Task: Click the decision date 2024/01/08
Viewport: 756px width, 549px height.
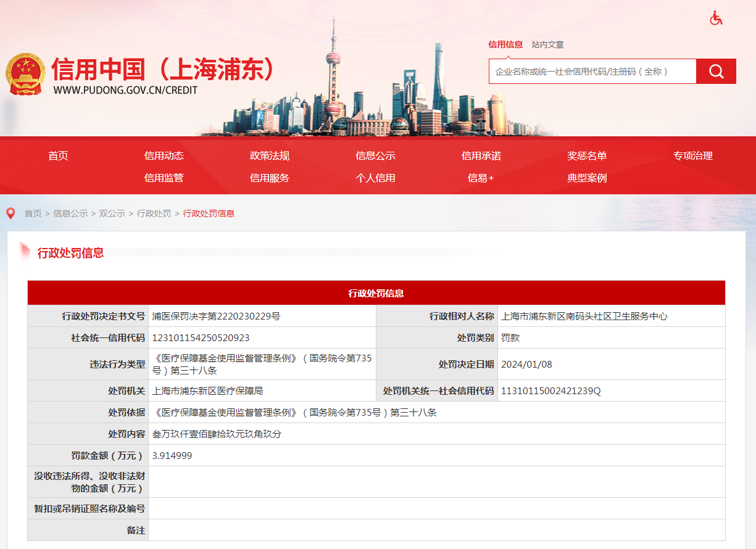Action: 526,364
